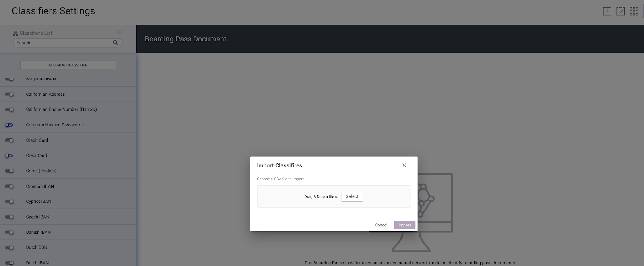Click the Boarding Pass Document heading
The width and height of the screenshot is (644, 266).
coord(186,39)
